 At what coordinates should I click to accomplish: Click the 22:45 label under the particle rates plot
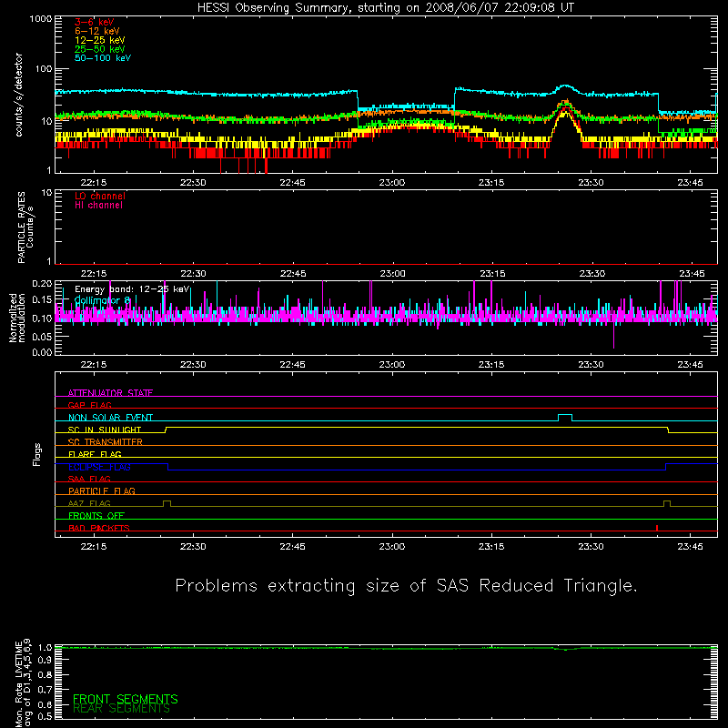pos(293,274)
